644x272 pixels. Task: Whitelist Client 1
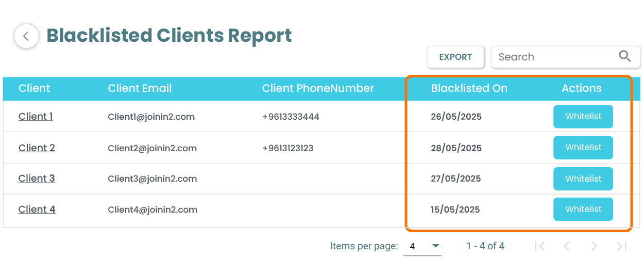coord(583,117)
